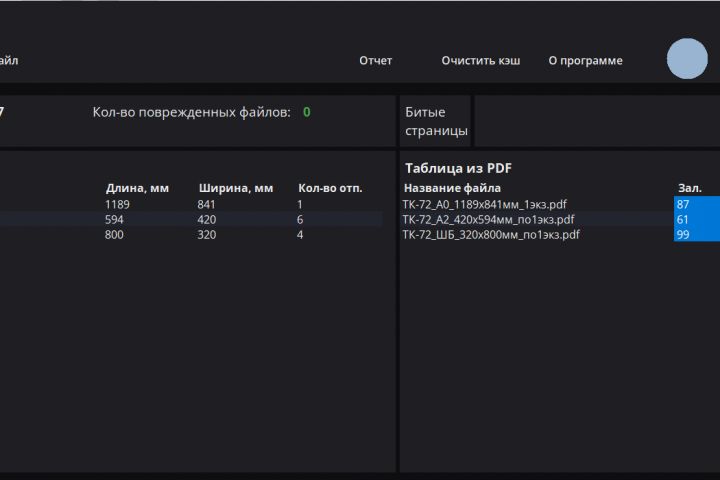Sort by Ширина, мм column header
The image size is (720, 480).
236,188
